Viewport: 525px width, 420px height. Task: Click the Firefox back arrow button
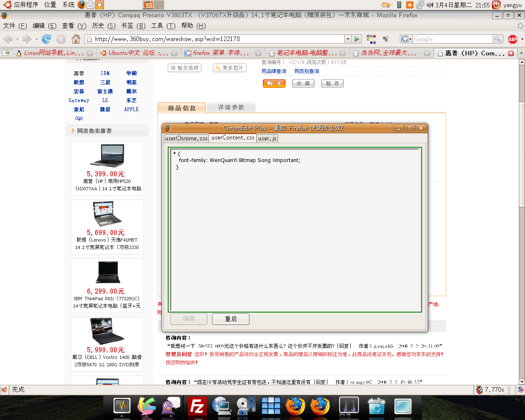(8, 39)
